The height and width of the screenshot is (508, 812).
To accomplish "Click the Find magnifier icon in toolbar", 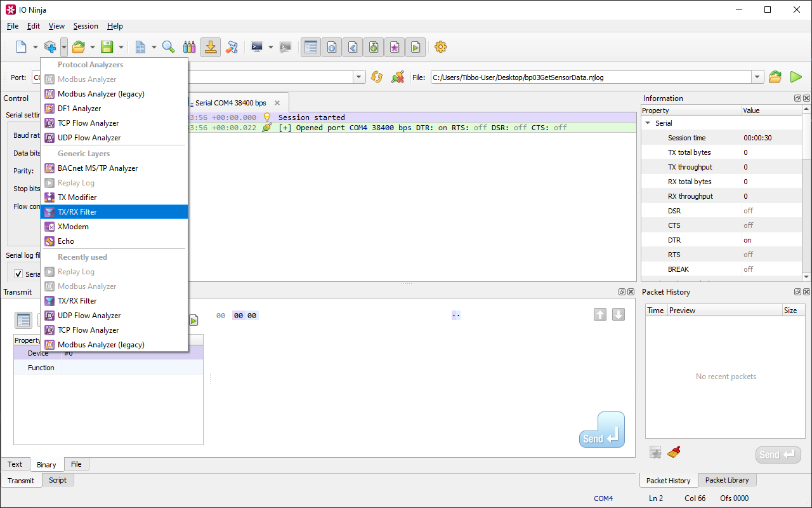I will pyautogui.click(x=169, y=47).
